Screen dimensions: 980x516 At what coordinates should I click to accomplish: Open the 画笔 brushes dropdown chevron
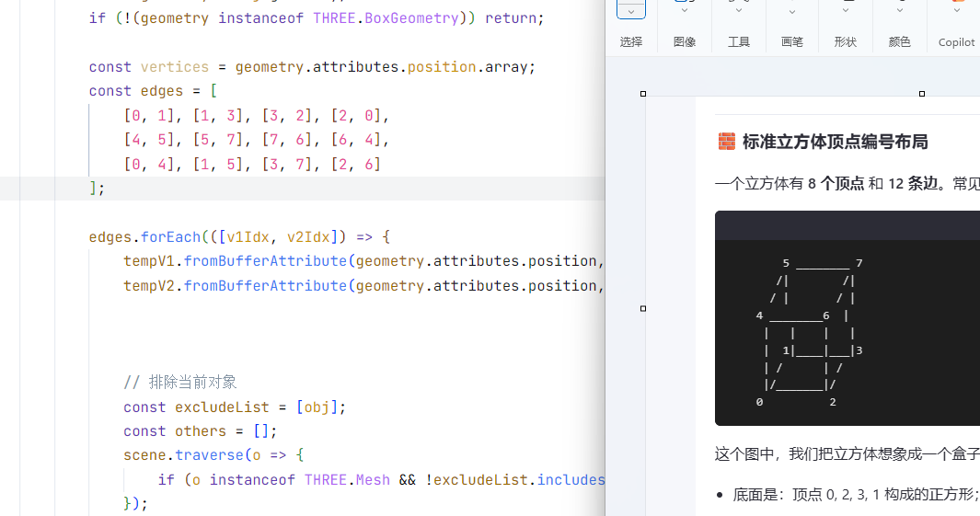point(792,12)
